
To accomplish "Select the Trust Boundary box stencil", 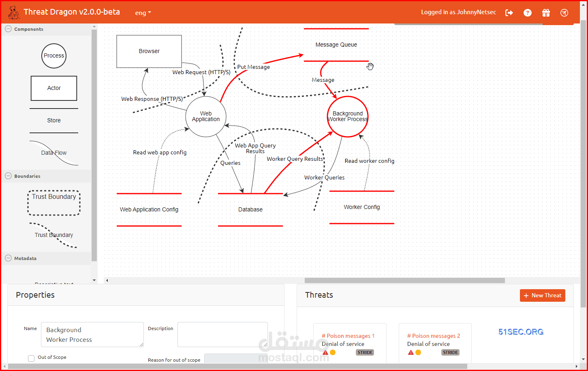I will 54,203.
